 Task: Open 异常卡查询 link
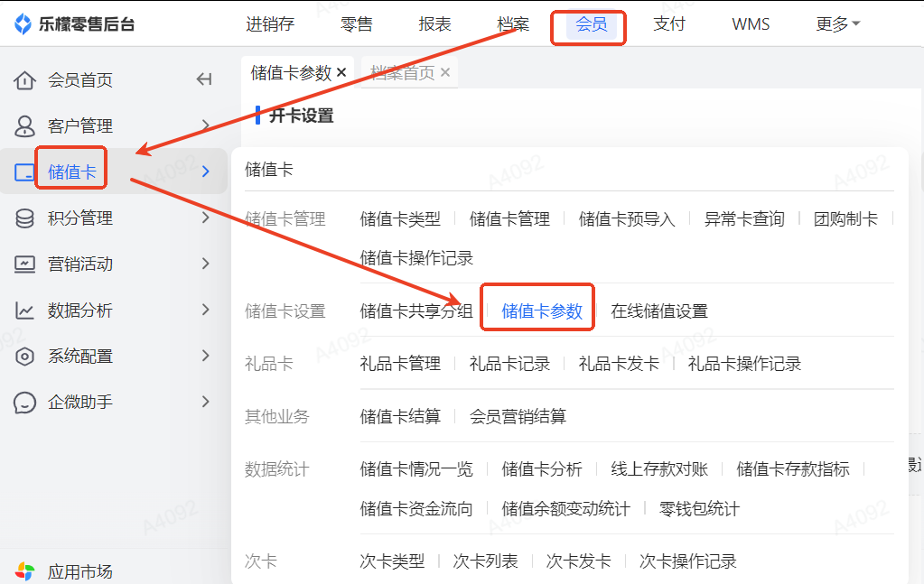pos(744,219)
